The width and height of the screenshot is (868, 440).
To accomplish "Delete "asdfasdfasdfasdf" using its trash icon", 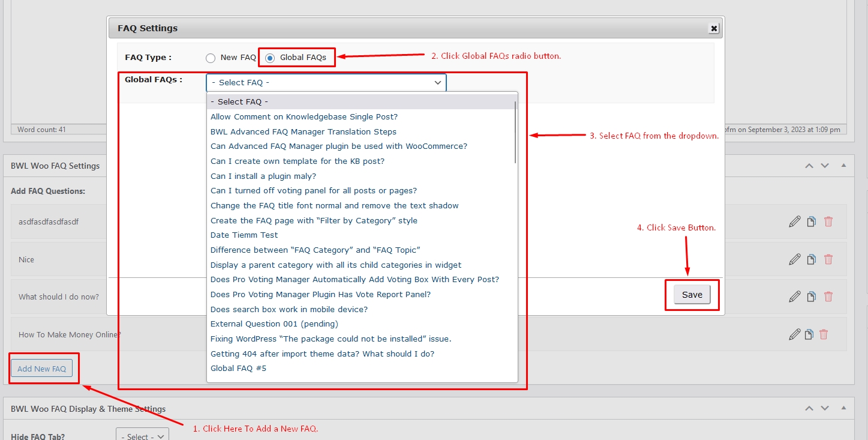I will 828,221.
